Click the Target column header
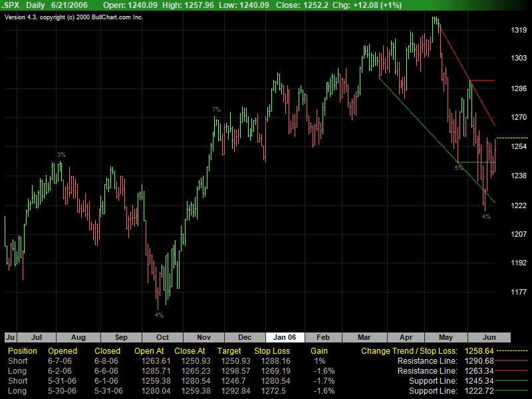 [x=229, y=351]
